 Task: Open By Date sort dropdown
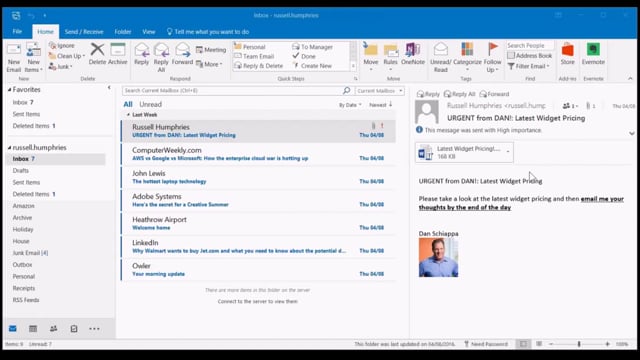350,105
